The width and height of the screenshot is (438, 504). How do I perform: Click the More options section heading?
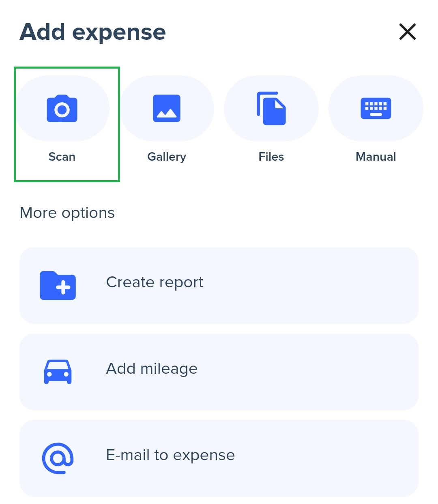click(x=67, y=213)
